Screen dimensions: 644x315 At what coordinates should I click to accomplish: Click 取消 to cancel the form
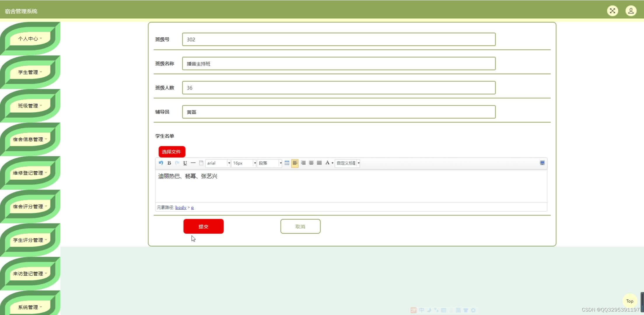coord(300,226)
